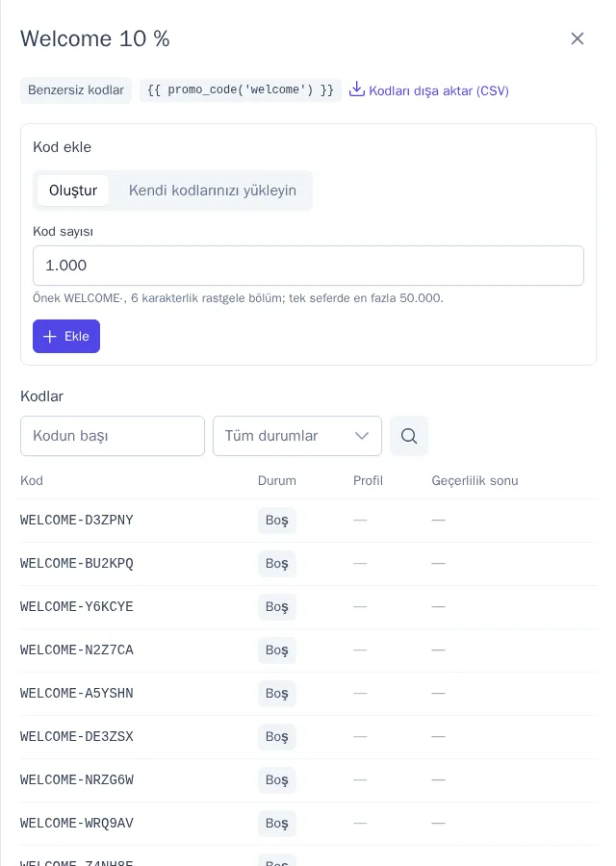Screen dimensions: 616x866
Task: Close the Welcome 10 % panel
Action: coord(577,38)
